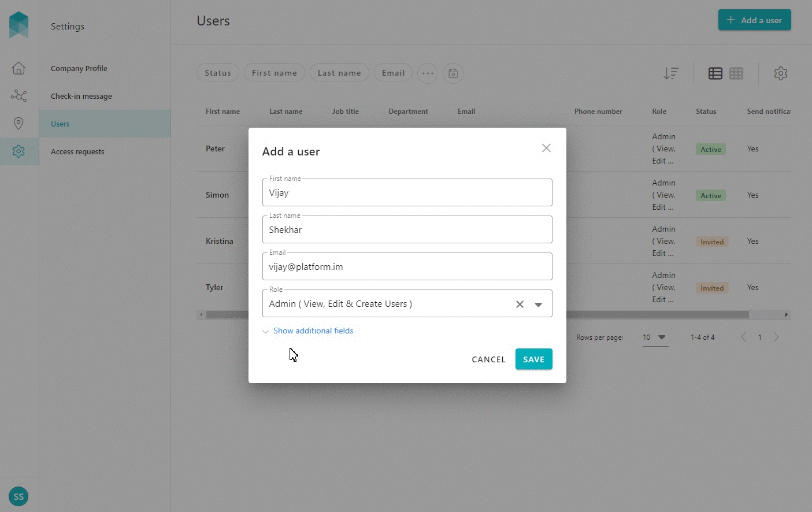This screenshot has height=512, width=812.
Task: Switch to table list view
Action: coord(715,73)
